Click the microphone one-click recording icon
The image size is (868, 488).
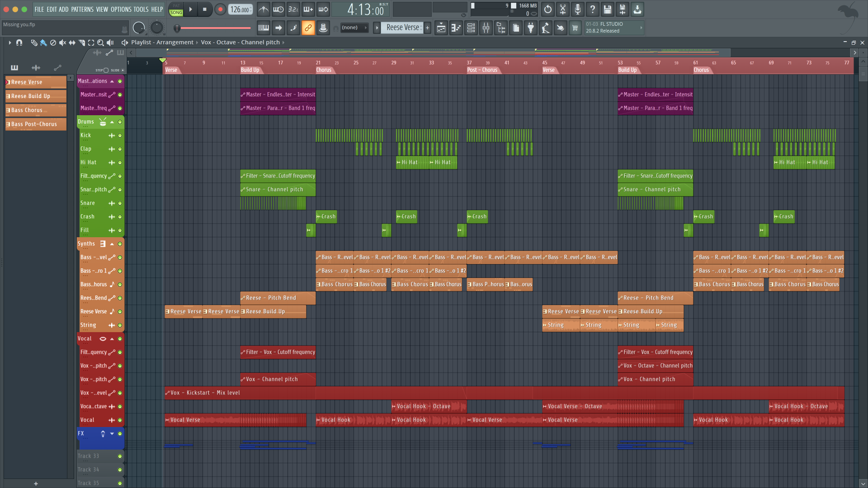click(x=578, y=9)
